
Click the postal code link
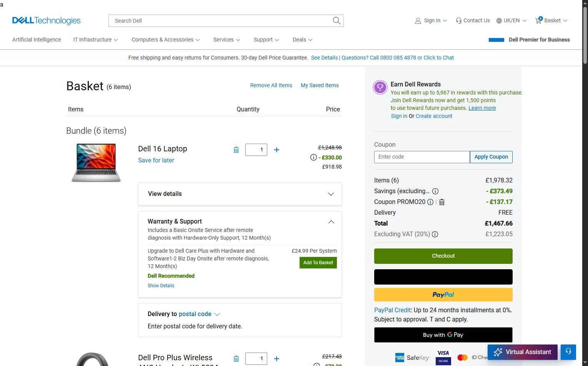tap(195, 314)
